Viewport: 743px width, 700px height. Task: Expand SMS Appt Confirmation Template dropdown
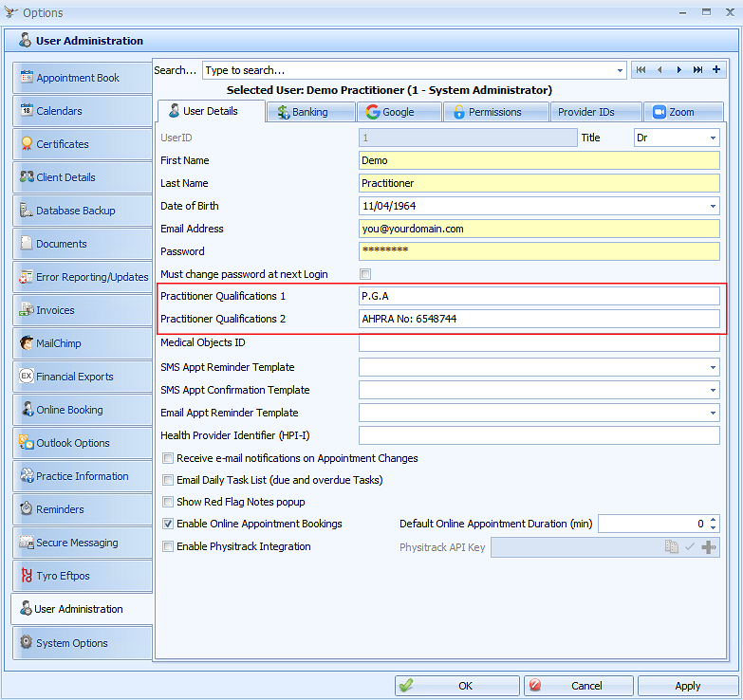point(713,390)
